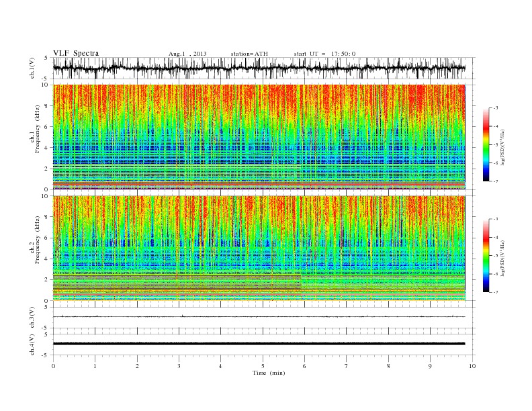Click the ch.1 voltage waveform trace panel
This screenshot has height=411, width=532.
click(263, 68)
